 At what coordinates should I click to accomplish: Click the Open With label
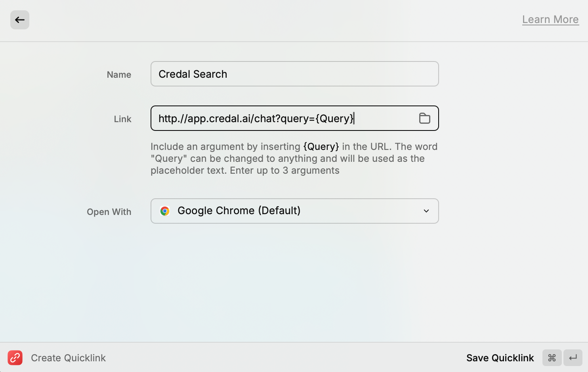click(109, 212)
